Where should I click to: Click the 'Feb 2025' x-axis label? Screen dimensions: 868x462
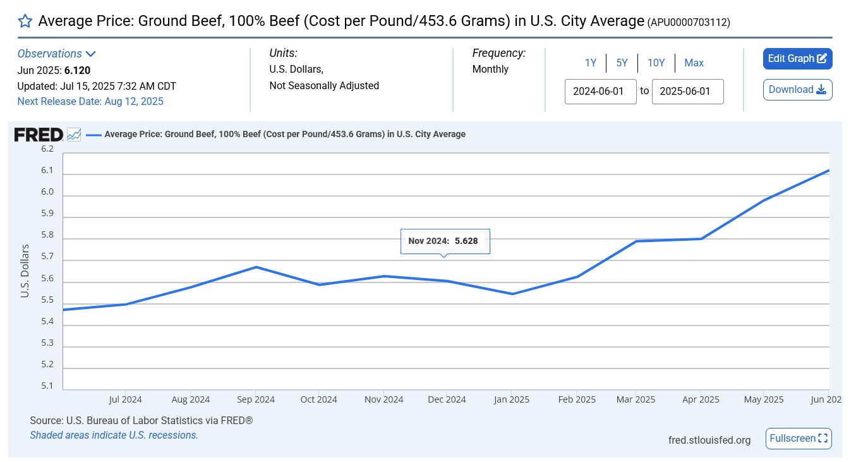tap(577, 399)
